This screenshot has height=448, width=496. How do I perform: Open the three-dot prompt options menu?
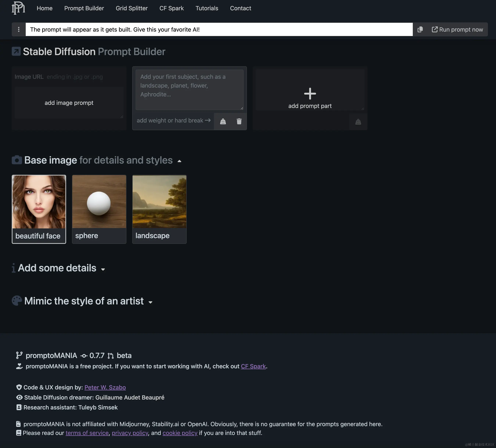click(19, 30)
